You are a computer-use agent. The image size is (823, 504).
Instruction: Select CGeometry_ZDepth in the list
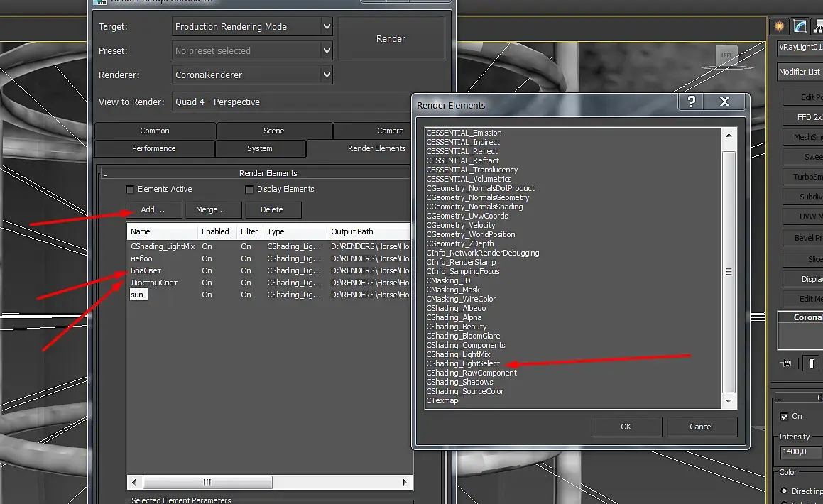(x=460, y=244)
